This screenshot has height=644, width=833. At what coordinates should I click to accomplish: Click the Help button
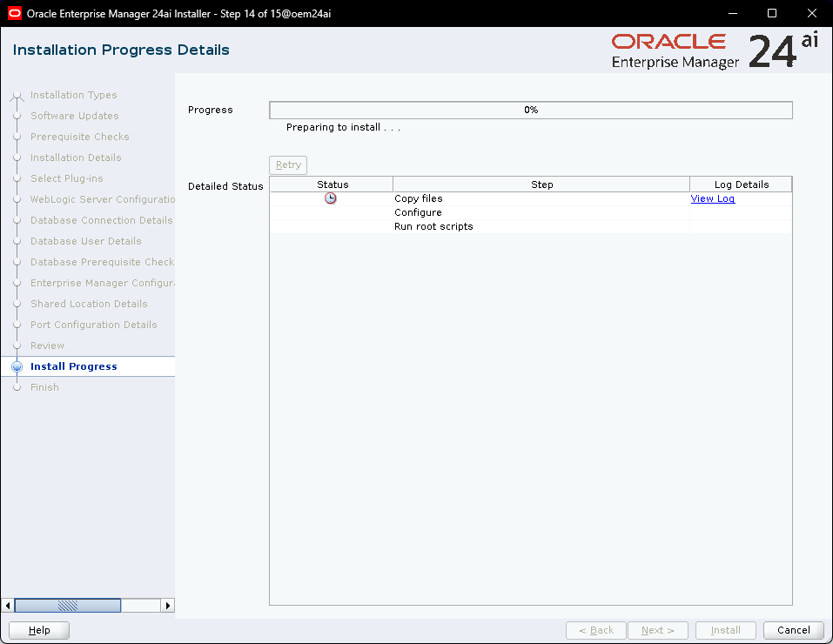click(x=39, y=630)
